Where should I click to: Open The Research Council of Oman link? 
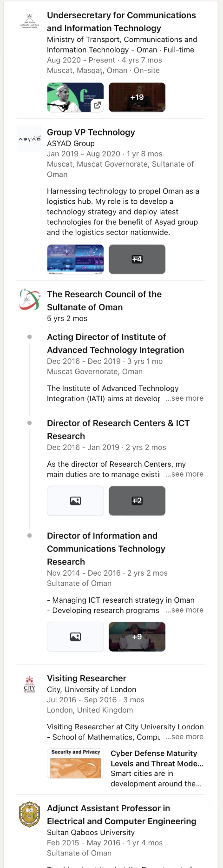tap(104, 301)
